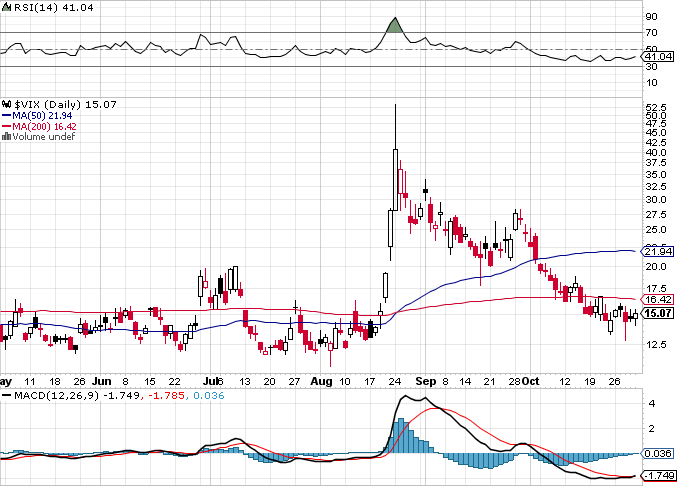Click the 0.036 histogram value tag on the right axis
The image size is (677, 486).
(x=657, y=454)
